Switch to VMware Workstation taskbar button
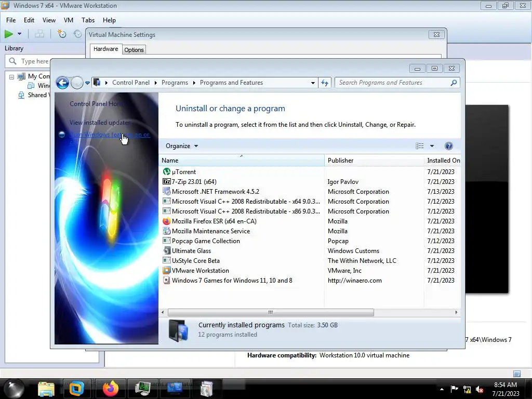The width and height of the screenshot is (532, 399). tap(77, 389)
